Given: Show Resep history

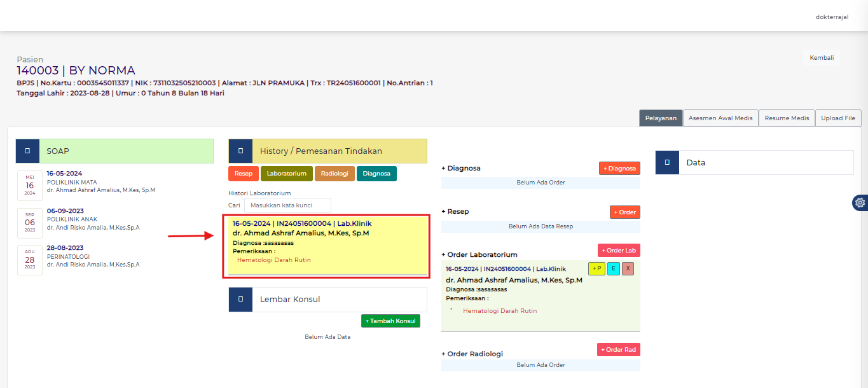Looking at the screenshot, I should tap(243, 174).
